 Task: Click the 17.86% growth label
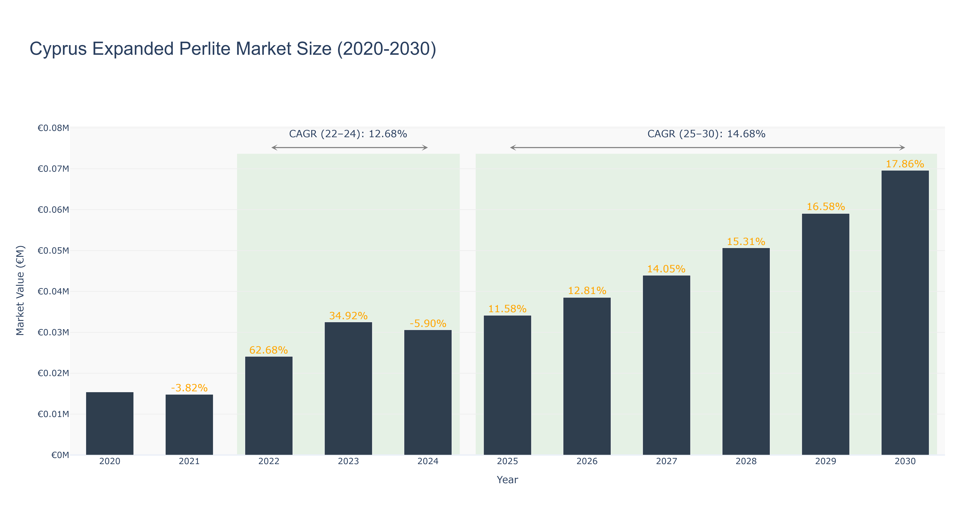[905, 164]
